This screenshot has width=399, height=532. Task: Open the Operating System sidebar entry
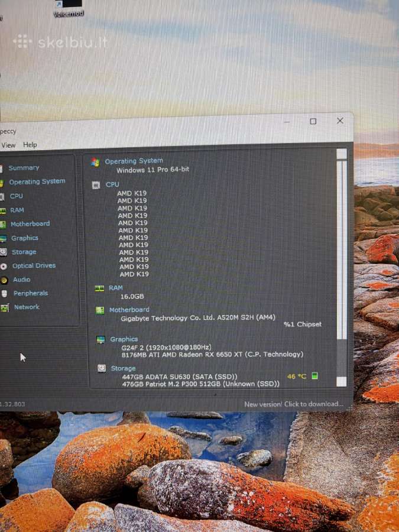[37, 181]
